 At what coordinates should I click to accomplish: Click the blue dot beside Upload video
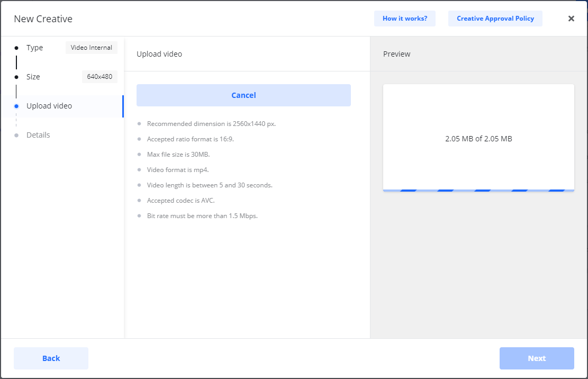pos(16,106)
